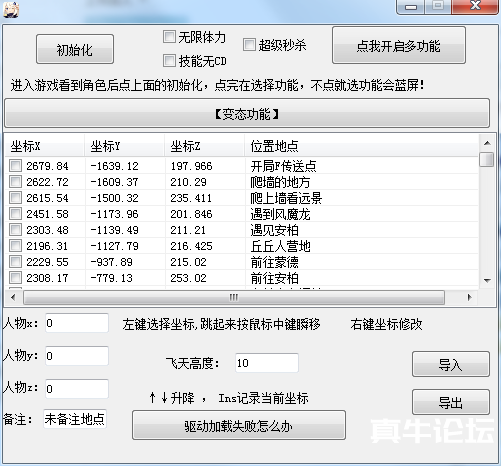Click the Z value 215.02

[x=188, y=262]
